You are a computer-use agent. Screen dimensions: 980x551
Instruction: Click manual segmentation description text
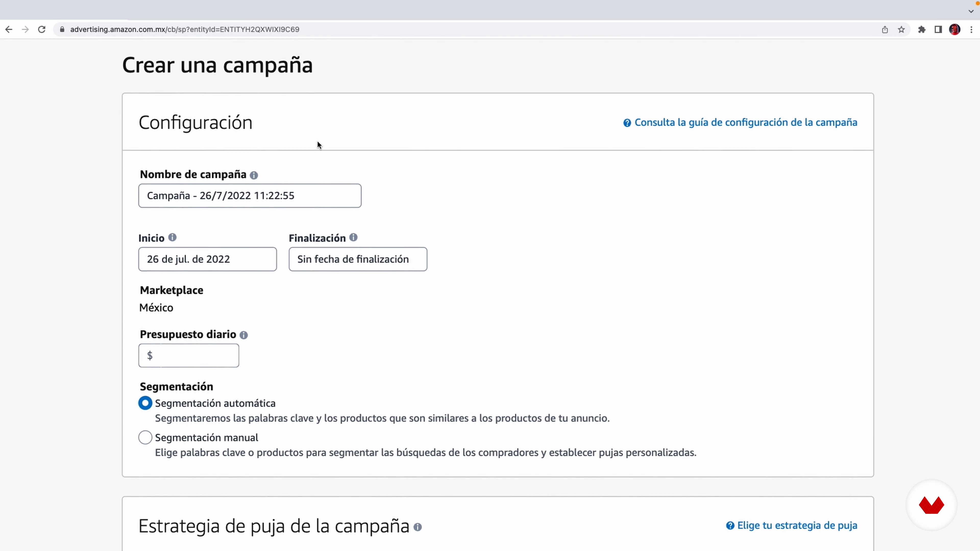[426, 453]
